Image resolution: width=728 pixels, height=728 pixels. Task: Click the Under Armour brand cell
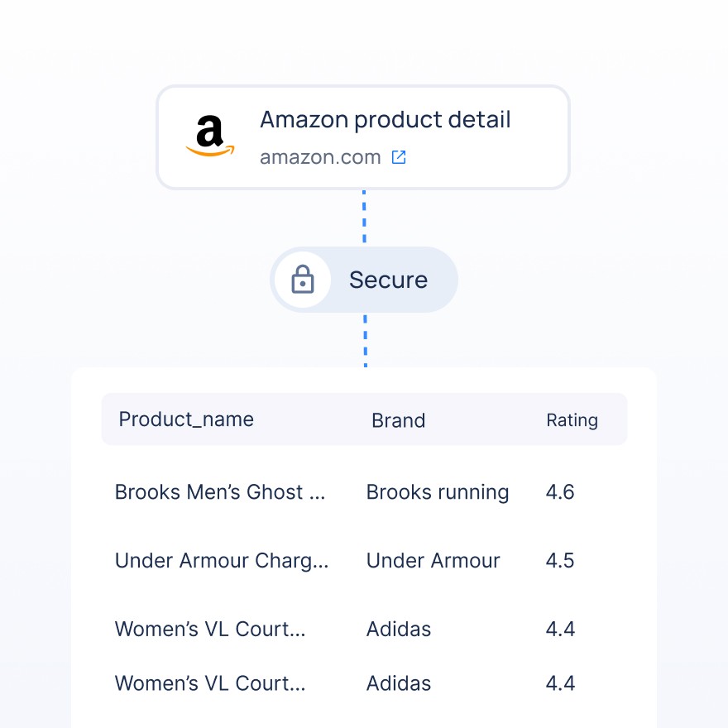click(433, 560)
